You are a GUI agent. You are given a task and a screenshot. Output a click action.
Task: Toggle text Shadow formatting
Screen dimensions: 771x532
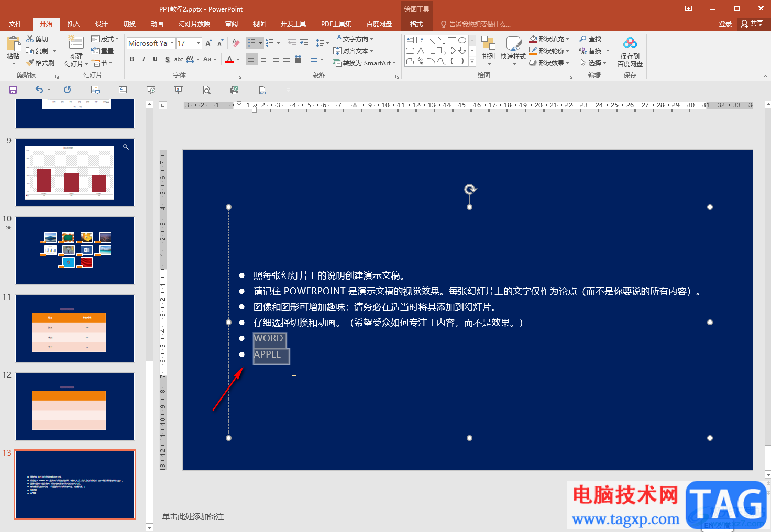click(x=167, y=59)
